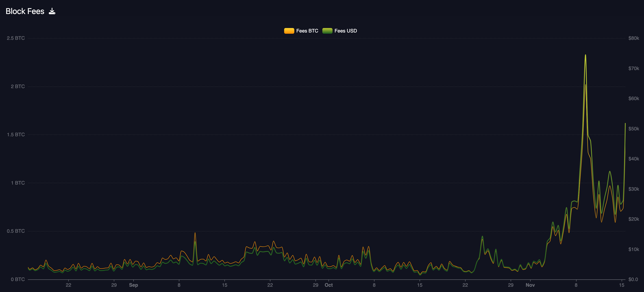The image size is (644, 292).
Task: Click the Fees BTC legend text
Action: click(x=307, y=31)
